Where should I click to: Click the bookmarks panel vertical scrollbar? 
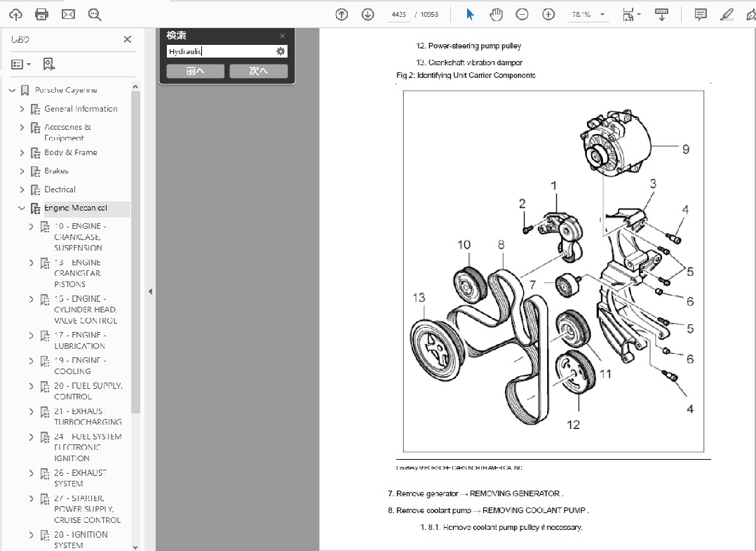point(135,246)
